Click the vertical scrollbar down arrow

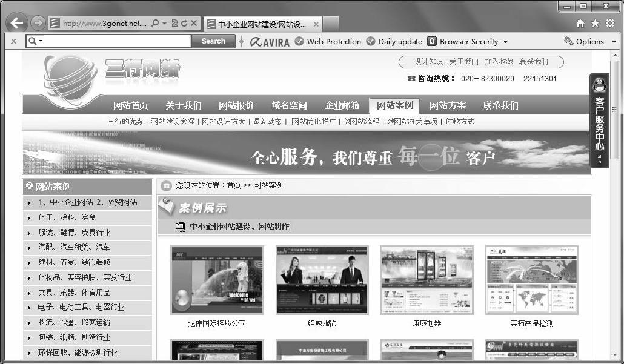[x=615, y=354]
